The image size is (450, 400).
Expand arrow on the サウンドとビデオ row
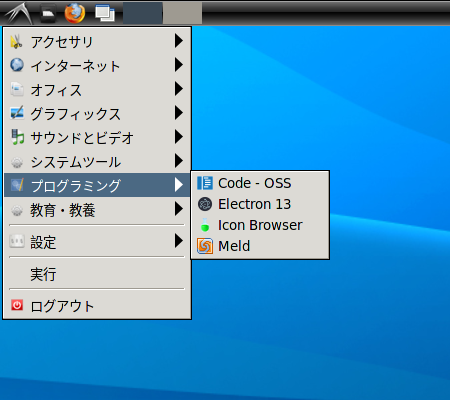[x=179, y=136]
